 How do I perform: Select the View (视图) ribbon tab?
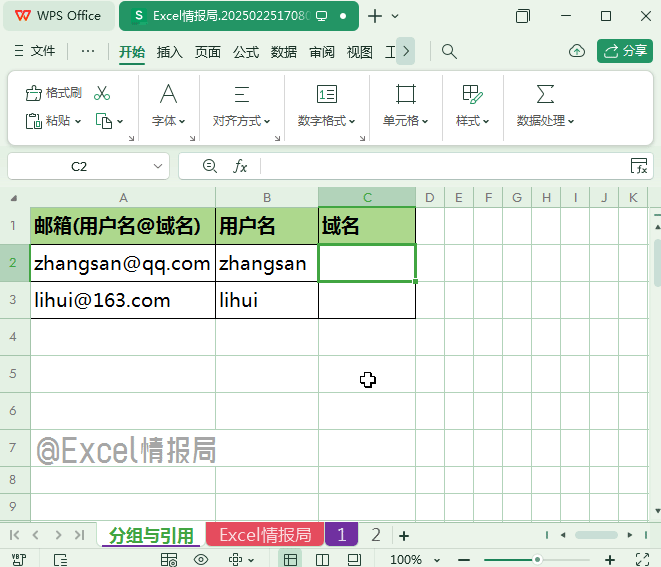[360, 52]
